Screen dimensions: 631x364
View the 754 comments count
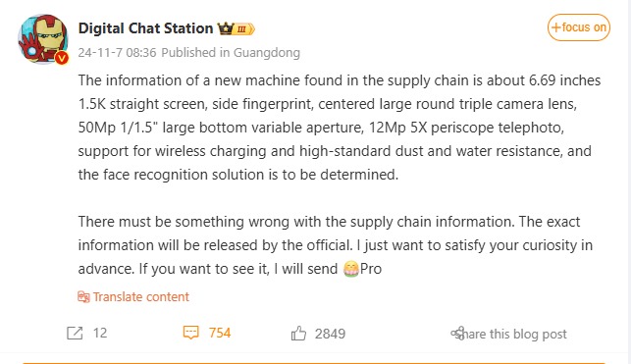tap(220, 333)
